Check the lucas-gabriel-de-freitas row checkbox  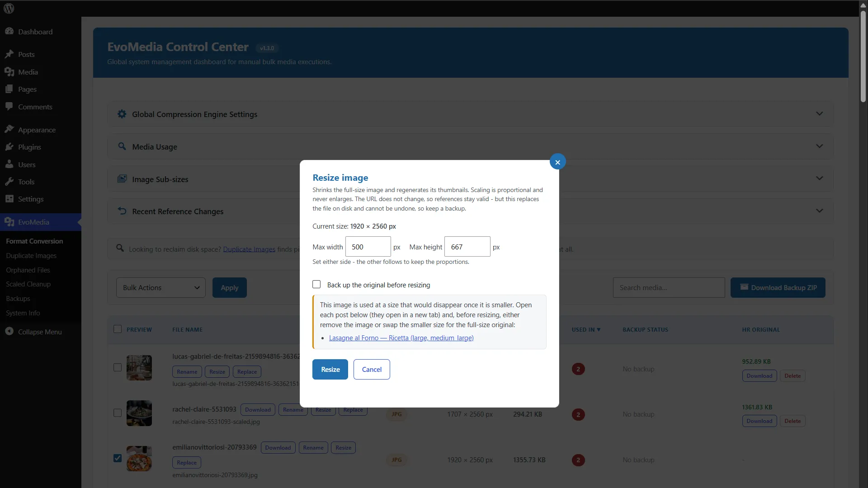click(x=118, y=367)
